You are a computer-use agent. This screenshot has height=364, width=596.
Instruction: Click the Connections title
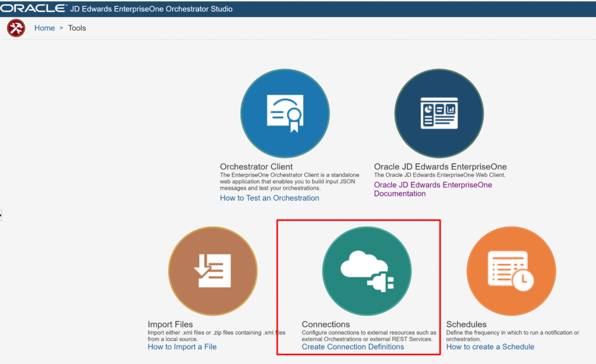pyautogui.click(x=326, y=324)
